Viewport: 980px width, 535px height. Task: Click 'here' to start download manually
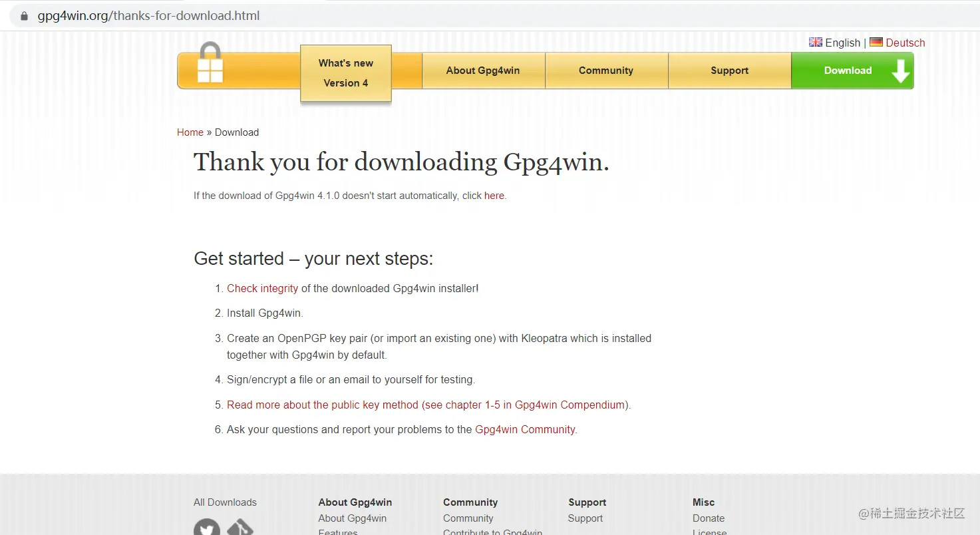click(494, 196)
